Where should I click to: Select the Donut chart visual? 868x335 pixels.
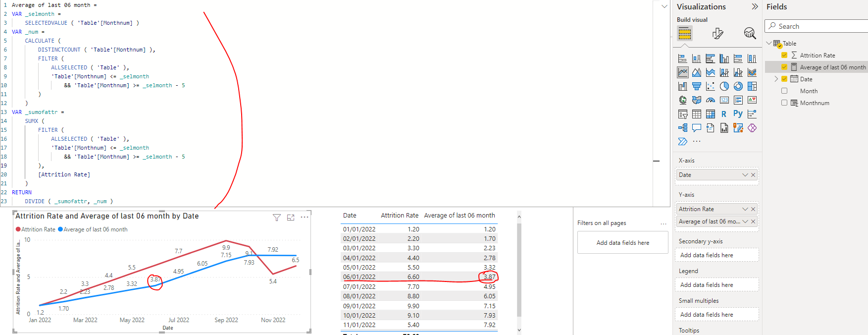pyautogui.click(x=738, y=86)
